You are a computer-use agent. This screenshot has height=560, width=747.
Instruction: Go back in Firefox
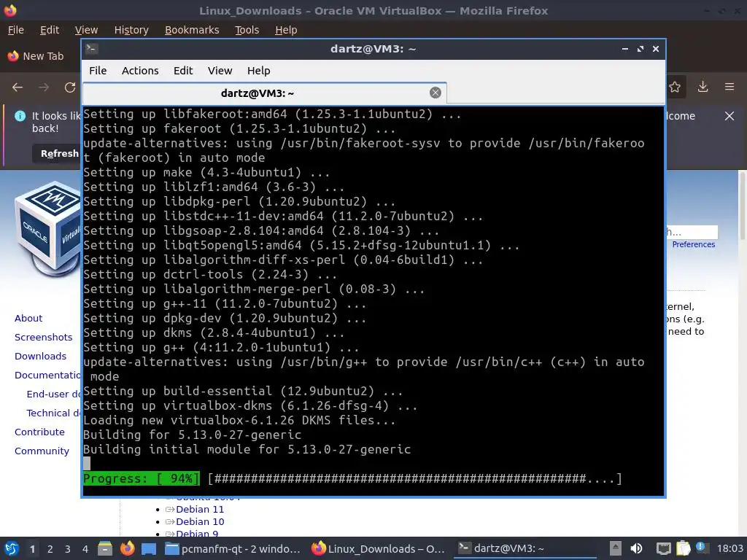(x=18, y=87)
